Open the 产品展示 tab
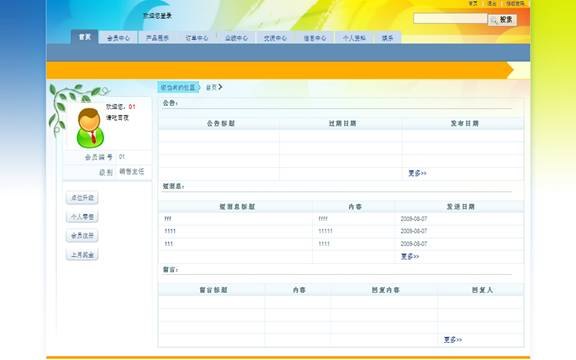The height and width of the screenshot is (360, 576). pos(157,38)
